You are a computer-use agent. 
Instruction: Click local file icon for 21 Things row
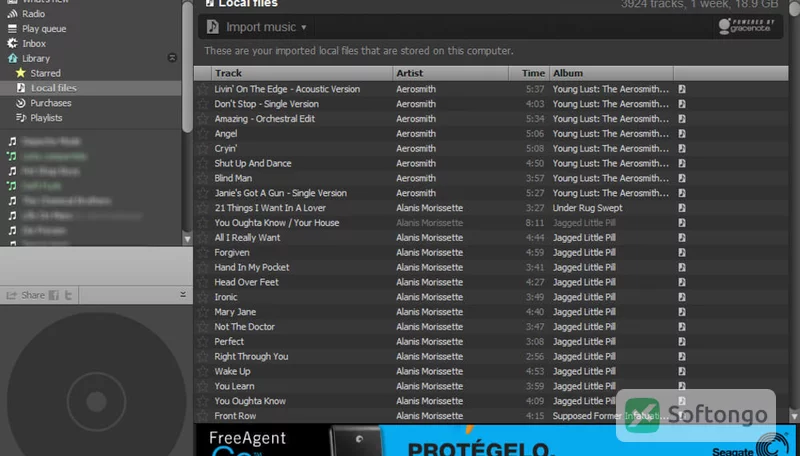[x=682, y=208]
